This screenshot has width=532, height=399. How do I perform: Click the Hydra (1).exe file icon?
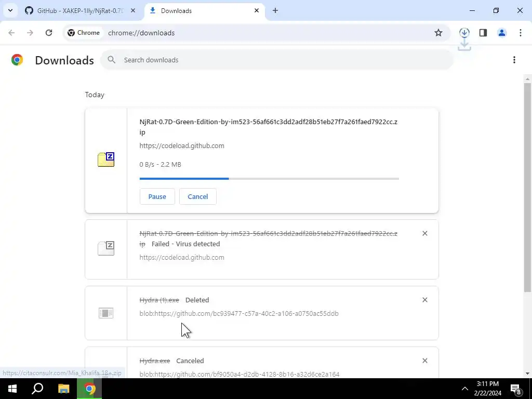(106, 313)
